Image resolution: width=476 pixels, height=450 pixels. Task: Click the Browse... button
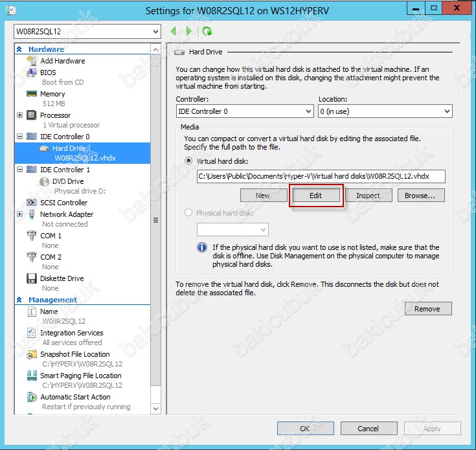(x=421, y=196)
